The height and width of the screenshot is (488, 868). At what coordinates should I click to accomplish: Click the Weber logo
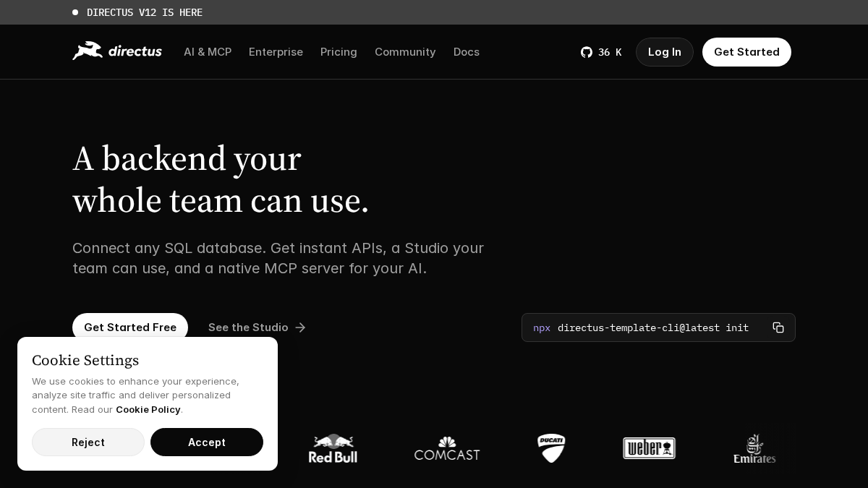pos(650,448)
